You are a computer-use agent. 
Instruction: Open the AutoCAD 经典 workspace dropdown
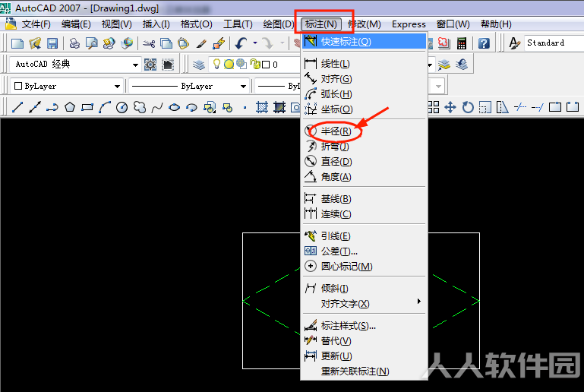click(135, 65)
